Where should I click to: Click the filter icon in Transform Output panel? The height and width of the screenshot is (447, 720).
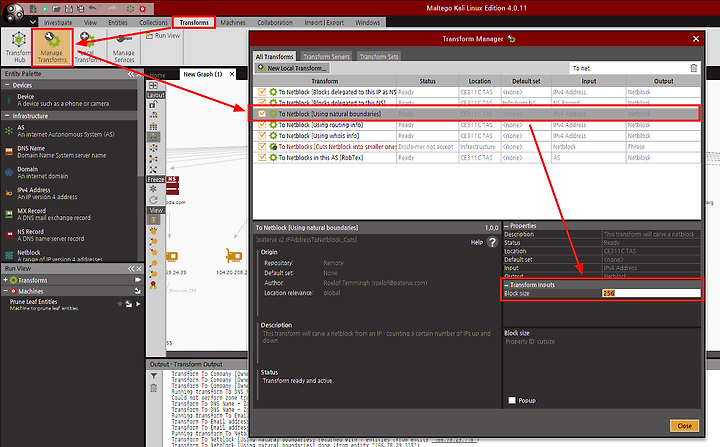click(153, 376)
